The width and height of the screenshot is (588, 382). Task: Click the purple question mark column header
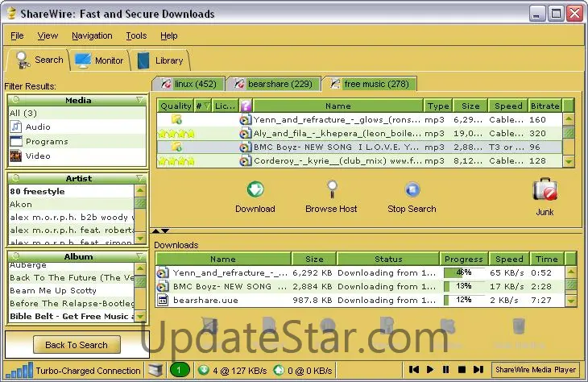pyautogui.click(x=246, y=106)
